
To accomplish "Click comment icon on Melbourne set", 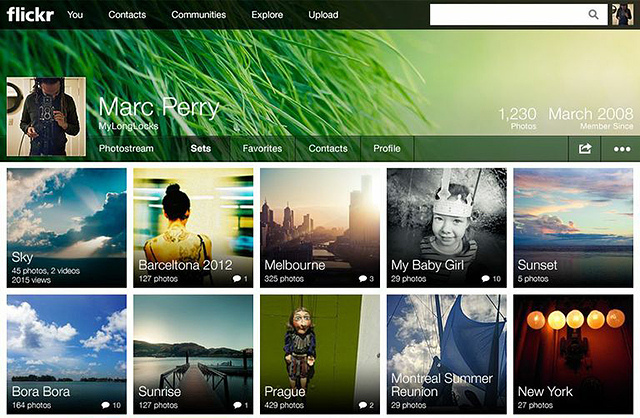I will (362, 279).
